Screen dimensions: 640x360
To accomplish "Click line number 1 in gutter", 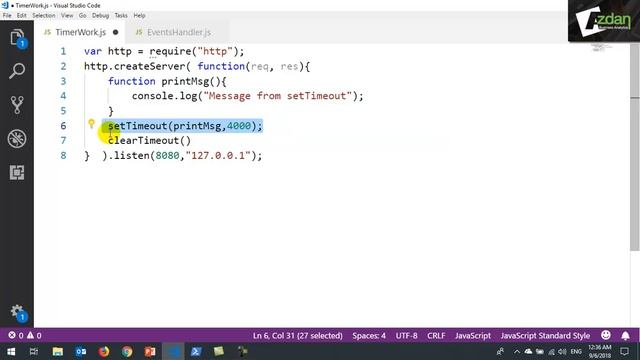I will pos(63,51).
